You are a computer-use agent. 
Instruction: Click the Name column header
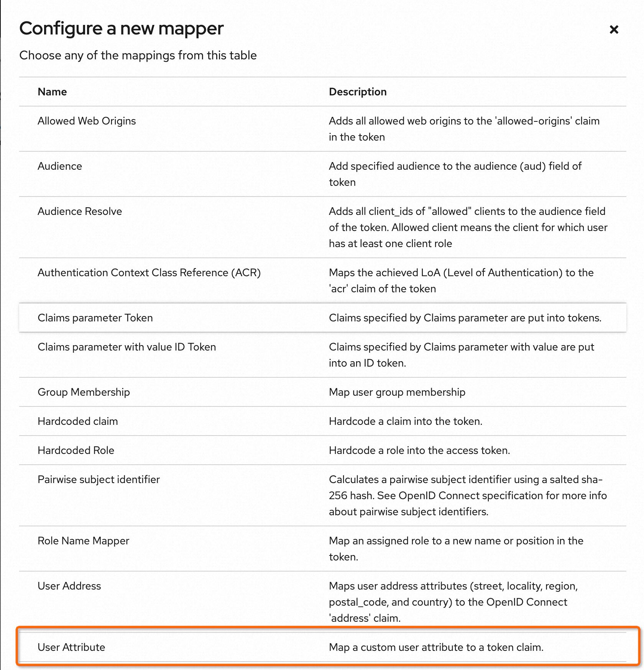(x=52, y=92)
